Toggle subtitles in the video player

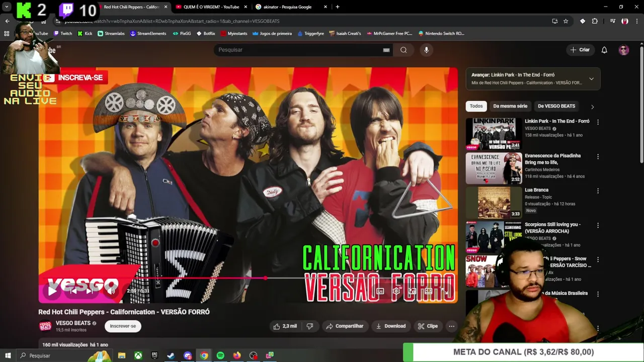(380, 291)
